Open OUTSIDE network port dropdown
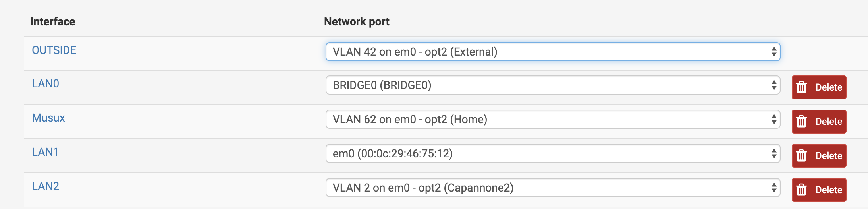The image size is (868, 209). click(x=553, y=52)
